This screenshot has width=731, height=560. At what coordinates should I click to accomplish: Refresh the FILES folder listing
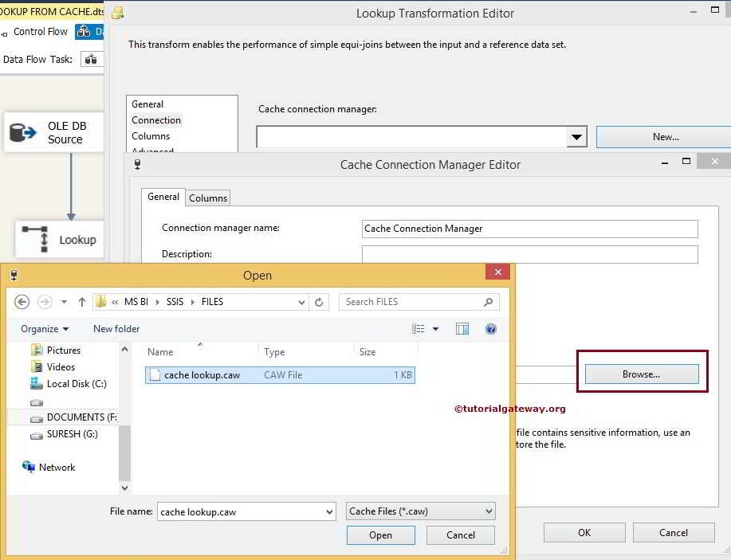coord(319,303)
